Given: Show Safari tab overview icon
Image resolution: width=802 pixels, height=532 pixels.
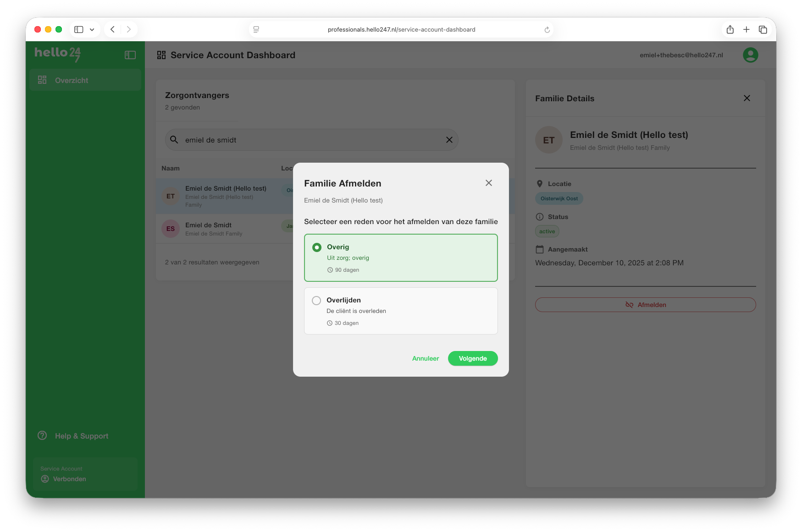Looking at the screenshot, I should coord(763,30).
